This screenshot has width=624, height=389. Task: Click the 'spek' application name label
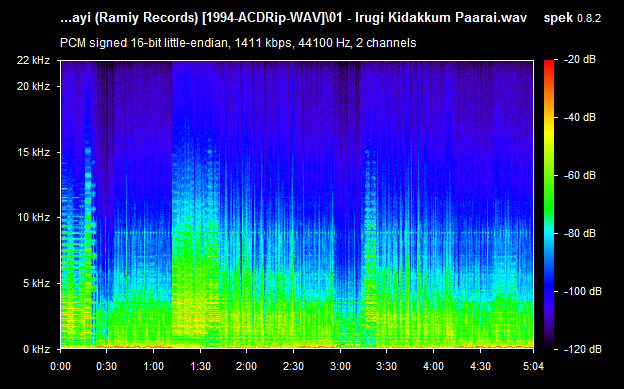coord(558,18)
